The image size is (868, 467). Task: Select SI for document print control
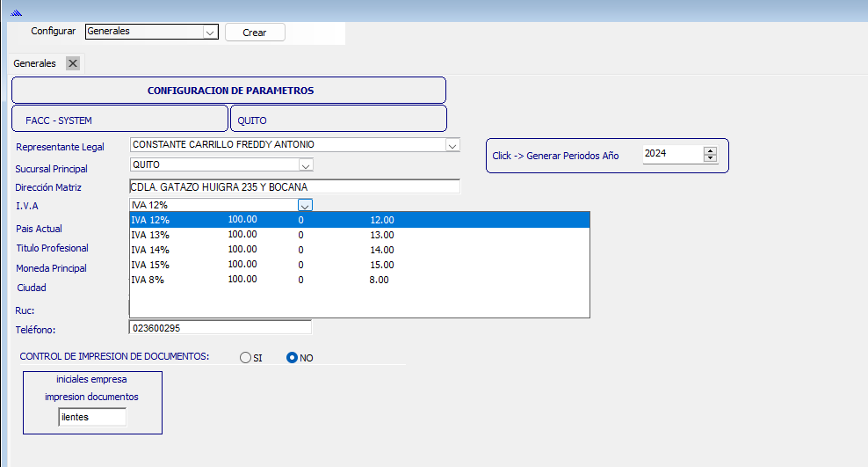(x=245, y=358)
